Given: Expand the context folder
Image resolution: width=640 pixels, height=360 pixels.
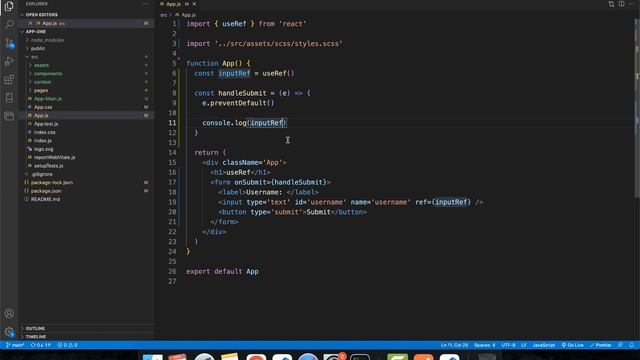Looking at the screenshot, I should click(42, 82).
